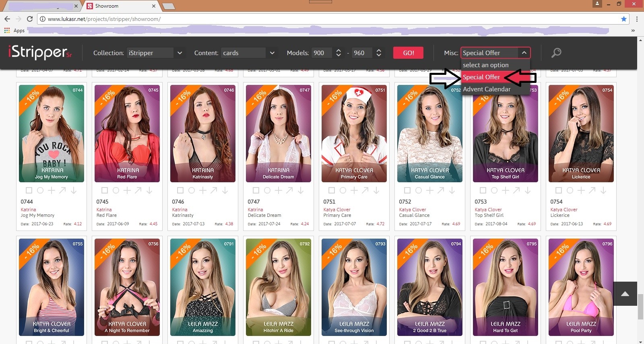
Task: Click the plus icon under card 0744
Action: (x=51, y=190)
